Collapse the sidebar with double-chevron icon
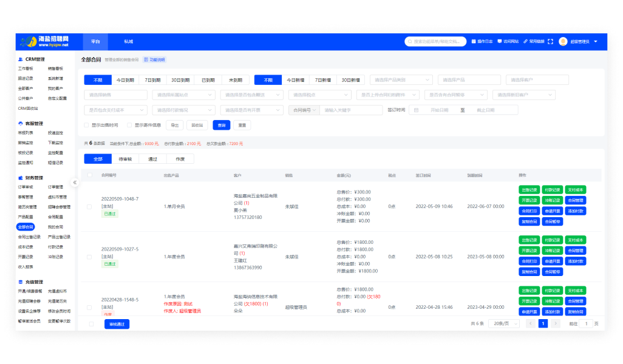 tap(75, 182)
